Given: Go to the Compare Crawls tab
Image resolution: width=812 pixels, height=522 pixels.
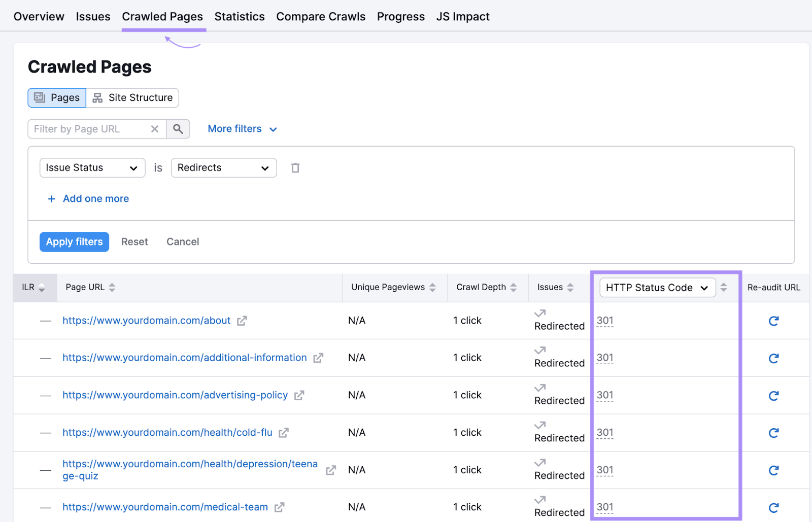Looking at the screenshot, I should [x=321, y=16].
